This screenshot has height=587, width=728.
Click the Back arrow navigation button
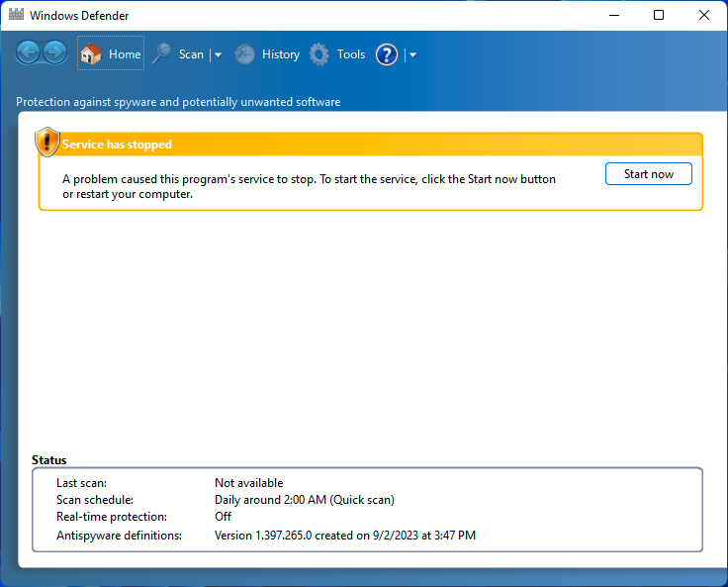tap(28, 52)
